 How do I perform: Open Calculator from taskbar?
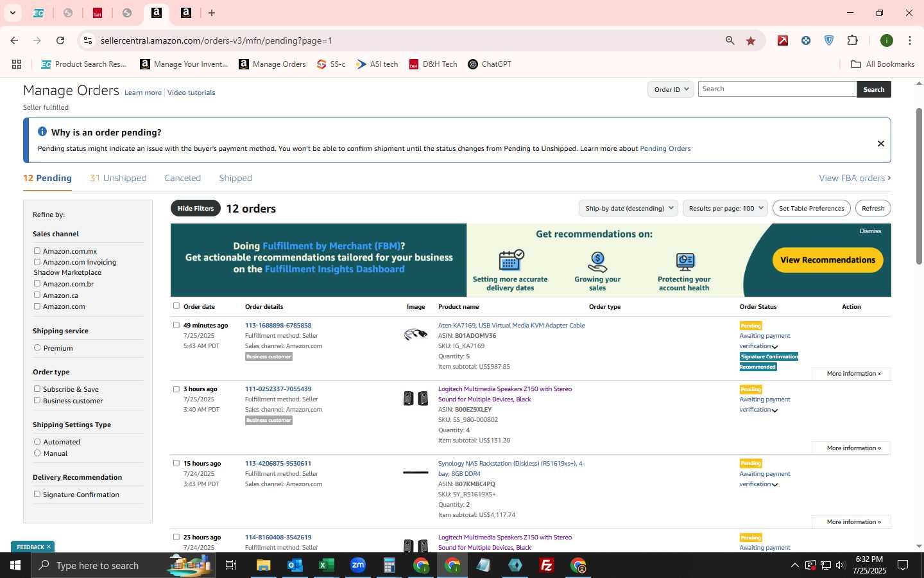(389, 565)
